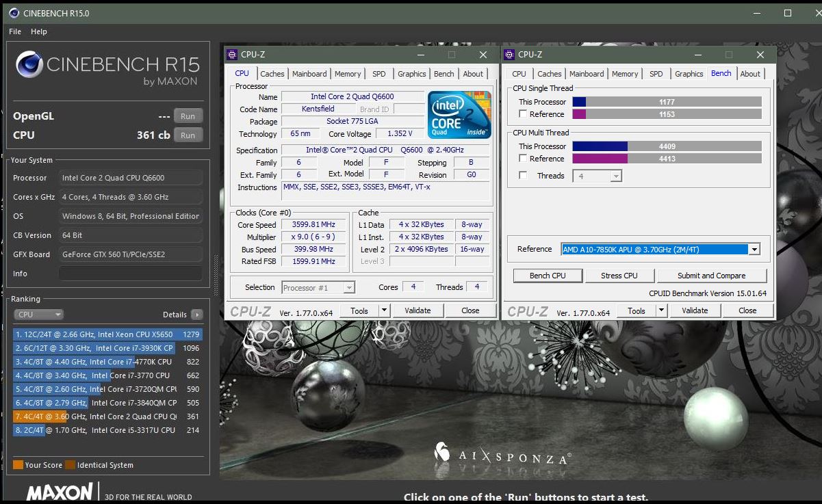Click the Stress CPU button
Viewport: 822px width, 504px height.
tap(619, 276)
